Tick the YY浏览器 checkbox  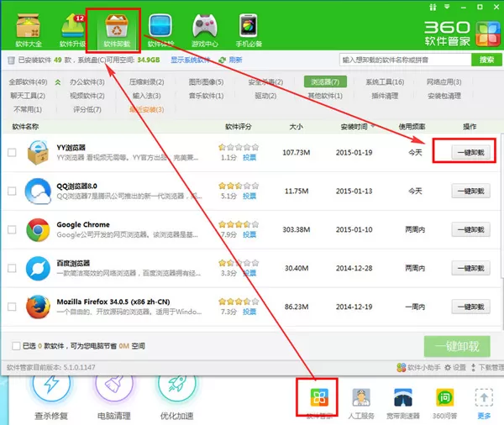click(x=12, y=152)
